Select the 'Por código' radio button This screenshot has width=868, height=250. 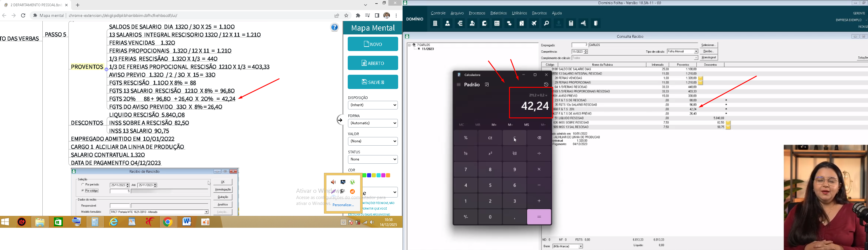(x=83, y=191)
